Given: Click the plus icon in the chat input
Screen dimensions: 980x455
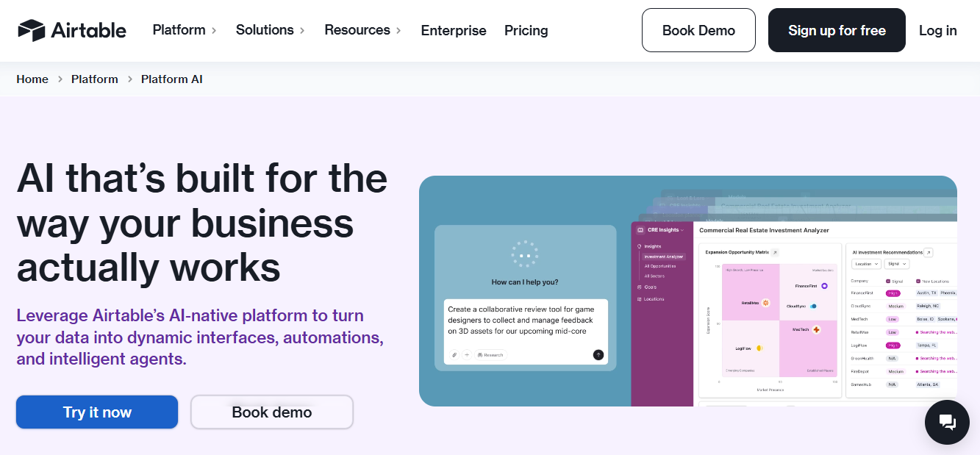Looking at the screenshot, I should coord(467,354).
